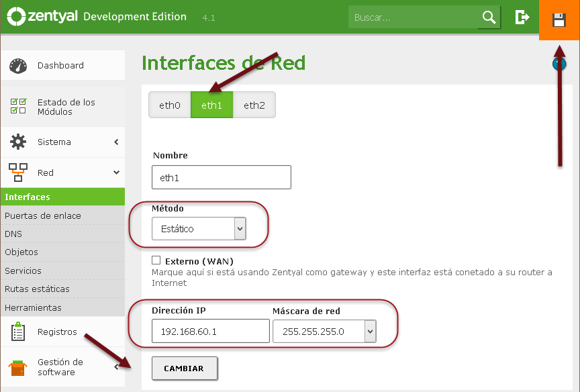Switch to the eth2 tab
This screenshot has width=580, height=392.
pyautogui.click(x=254, y=105)
